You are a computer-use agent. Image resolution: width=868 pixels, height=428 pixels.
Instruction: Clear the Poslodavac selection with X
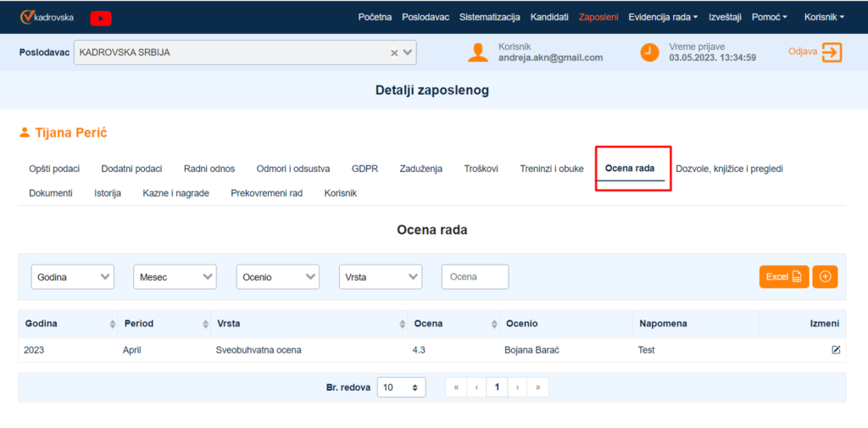tap(394, 53)
